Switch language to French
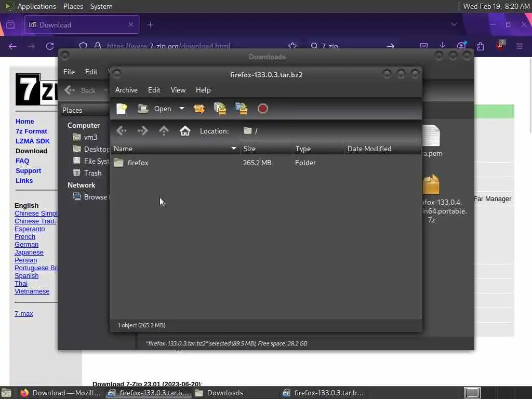The image size is (532, 399). coord(25,237)
